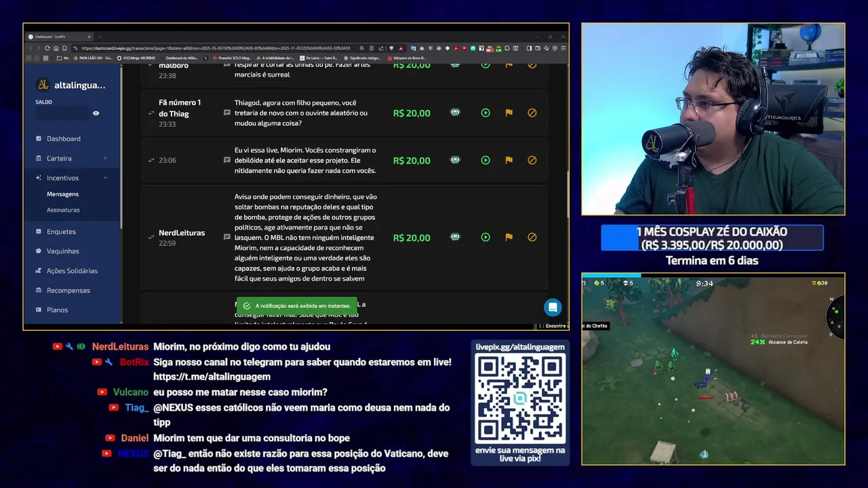Open the De Laicis Saint R bookmark
Image resolution: width=868 pixels, height=488 pixels.
(320, 58)
